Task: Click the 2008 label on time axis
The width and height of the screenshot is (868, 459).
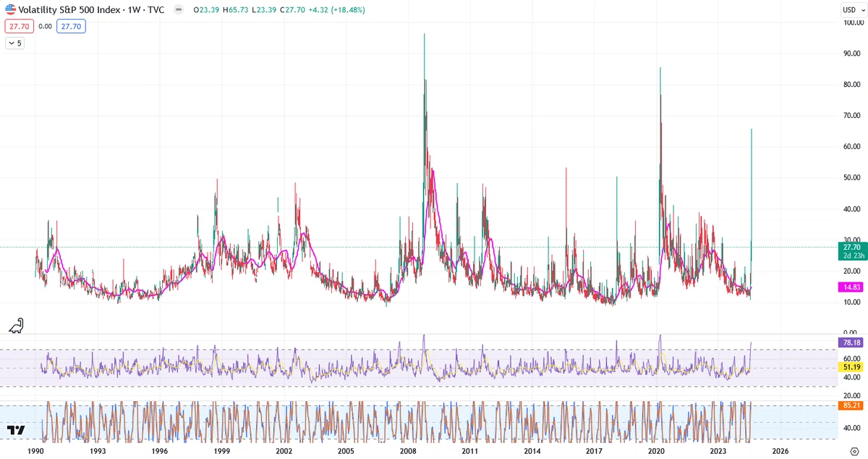Action: [408, 451]
